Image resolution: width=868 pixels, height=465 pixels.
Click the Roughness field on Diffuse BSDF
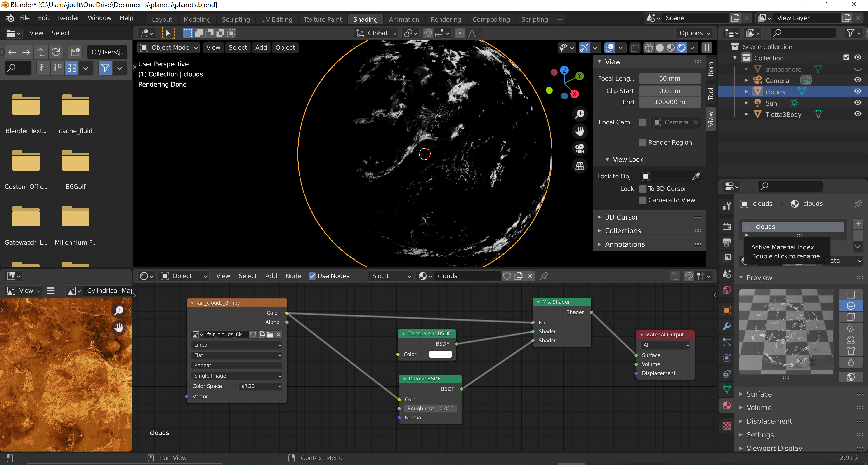tap(430, 409)
